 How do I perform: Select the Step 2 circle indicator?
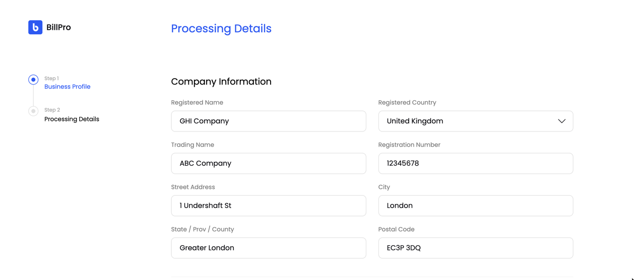[x=33, y=111]
